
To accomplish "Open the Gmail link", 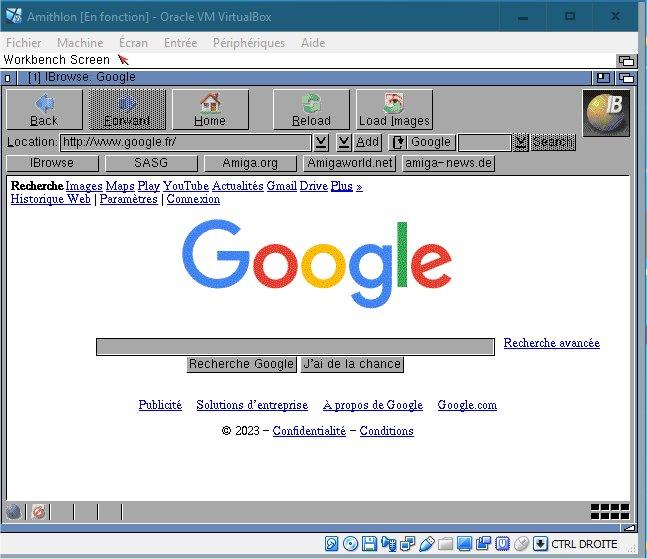I will point(281,186).
